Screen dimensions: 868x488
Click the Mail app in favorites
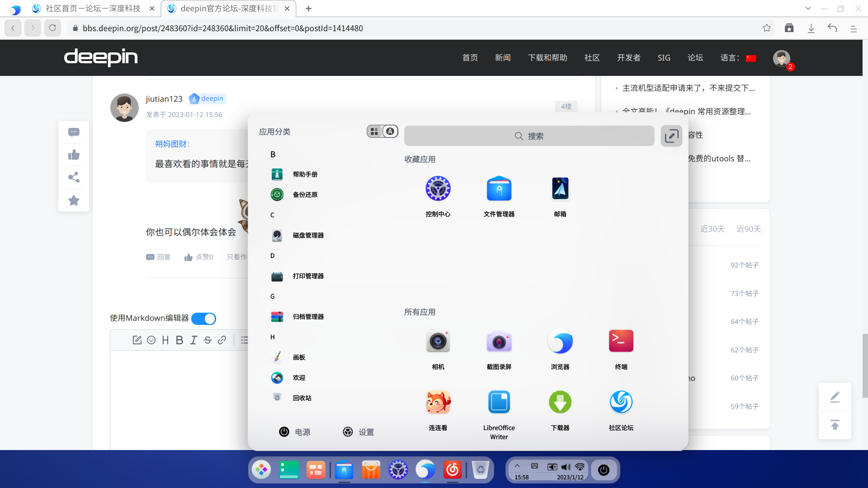click(x=560, y=189)
